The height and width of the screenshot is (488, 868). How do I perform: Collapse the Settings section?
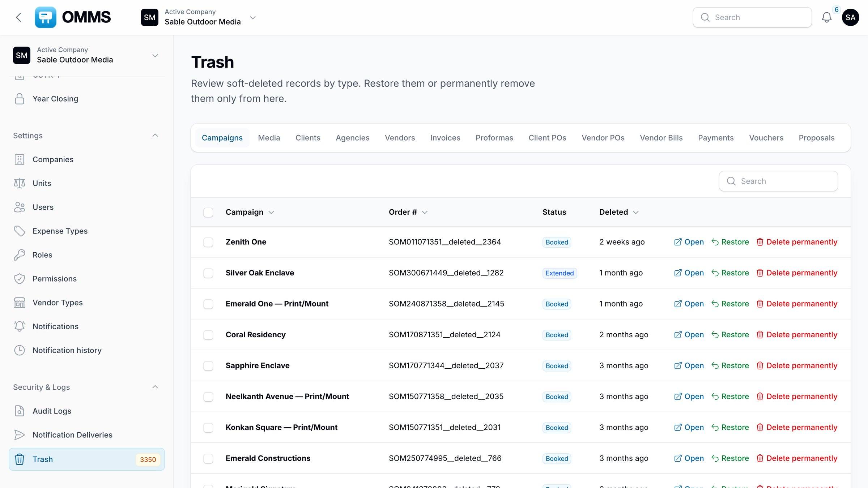pyautogui.click(x=155, y=136)
